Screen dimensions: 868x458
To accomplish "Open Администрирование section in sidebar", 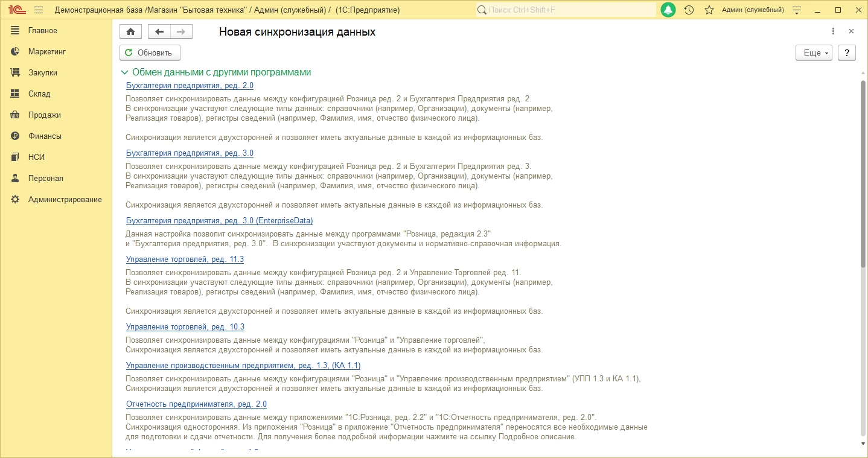I will click(x=65, y=200).
